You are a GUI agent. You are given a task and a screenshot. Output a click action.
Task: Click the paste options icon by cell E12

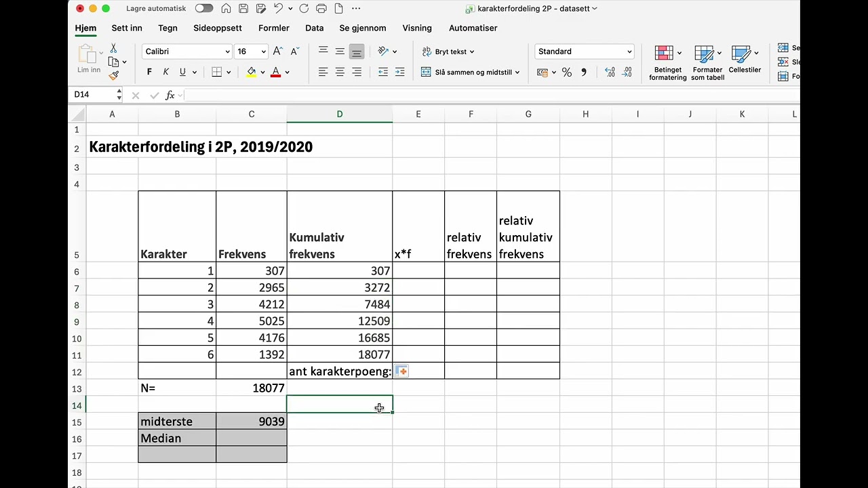(x=401, y=371)
